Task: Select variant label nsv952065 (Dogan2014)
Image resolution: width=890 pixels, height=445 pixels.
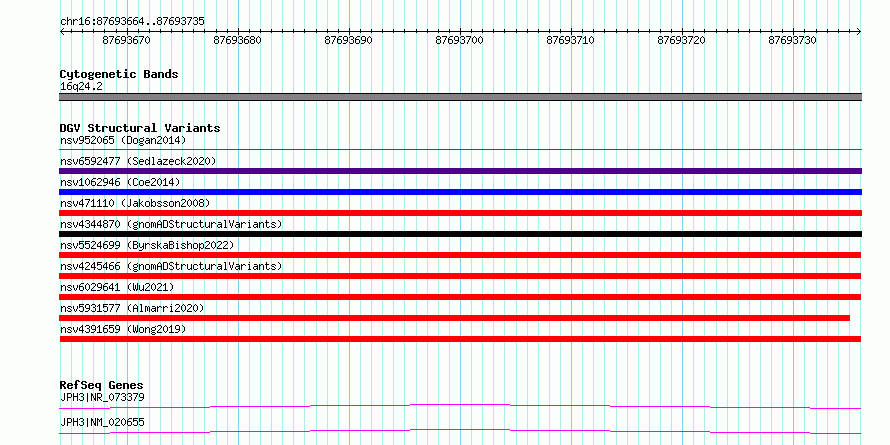Action: coord(123,140)
